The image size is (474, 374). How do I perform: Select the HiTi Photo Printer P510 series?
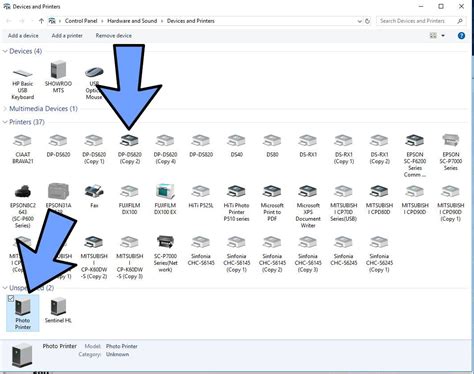coord(236,203)
